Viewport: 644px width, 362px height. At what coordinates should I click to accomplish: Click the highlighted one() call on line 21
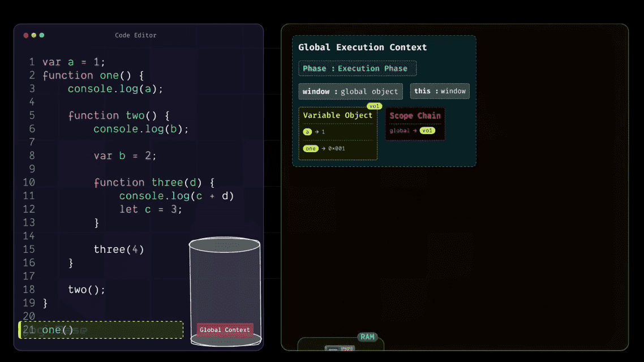click(x=54, y=330)
